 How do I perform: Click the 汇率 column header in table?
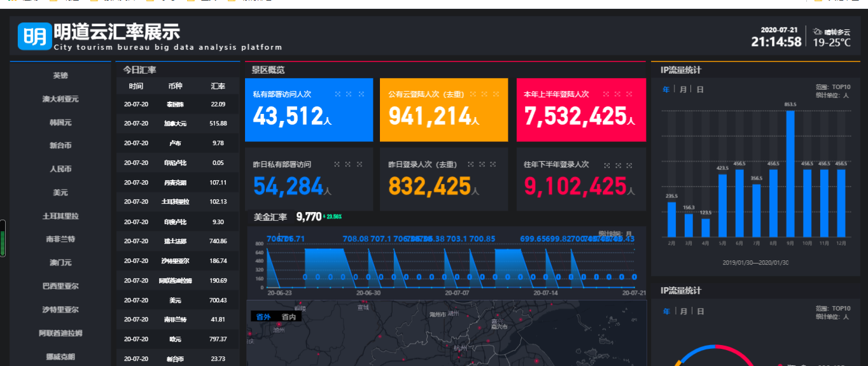pos(218,86)
